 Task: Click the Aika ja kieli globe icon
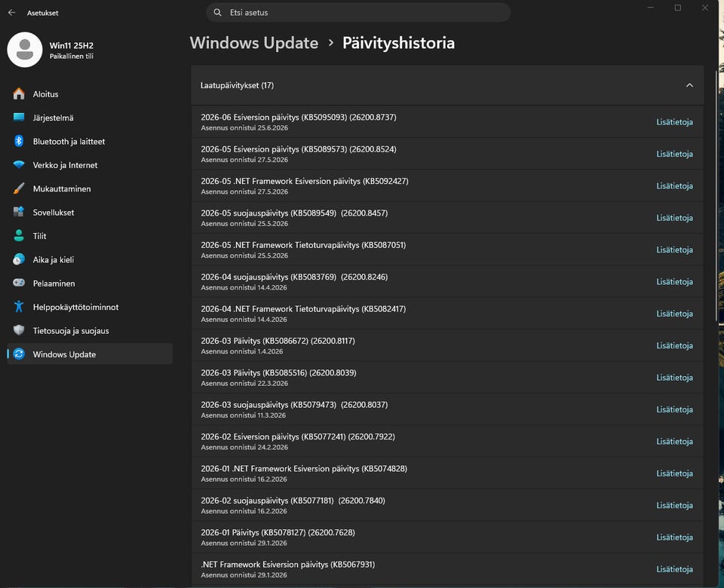(19, 259)
